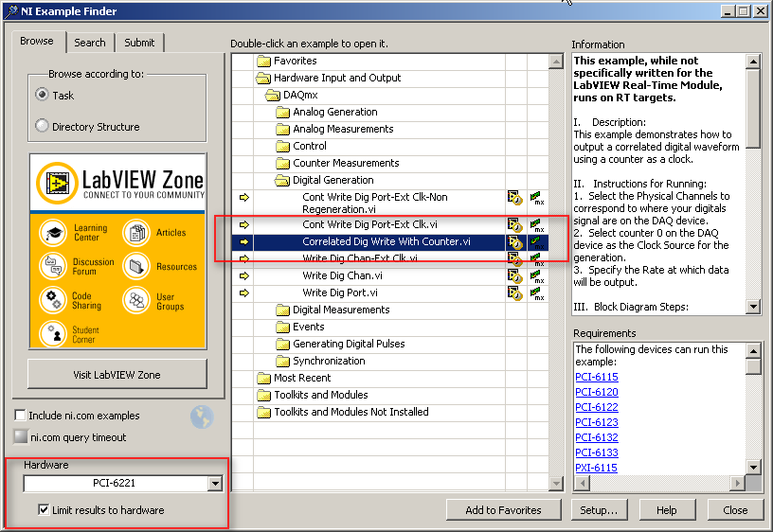
Task: Expand the Generating Digital Pulses folder
Action: [282, 344]
